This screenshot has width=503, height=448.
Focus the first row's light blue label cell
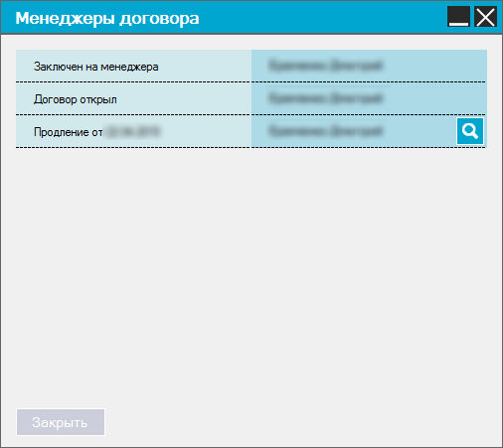[x=133, y=66]
